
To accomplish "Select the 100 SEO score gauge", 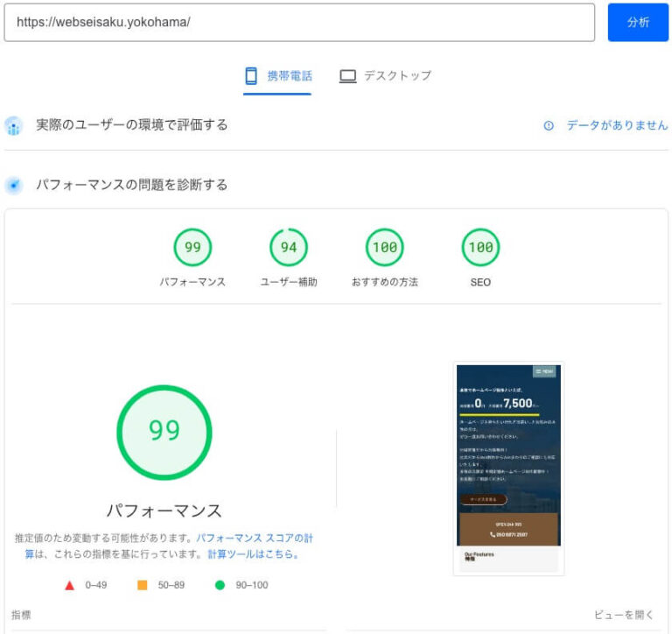I will [480, 248].
